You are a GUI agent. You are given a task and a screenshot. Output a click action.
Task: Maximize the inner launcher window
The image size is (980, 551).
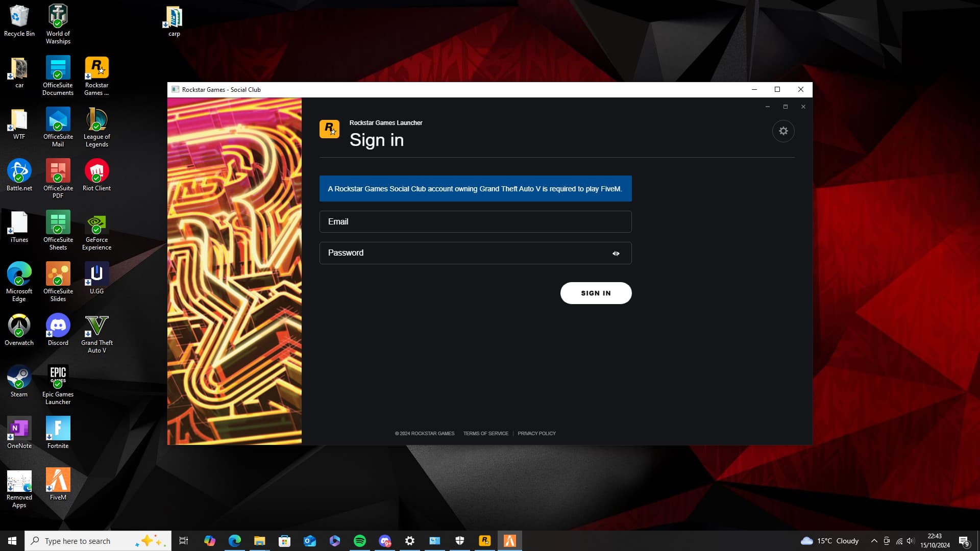(785, 107)
